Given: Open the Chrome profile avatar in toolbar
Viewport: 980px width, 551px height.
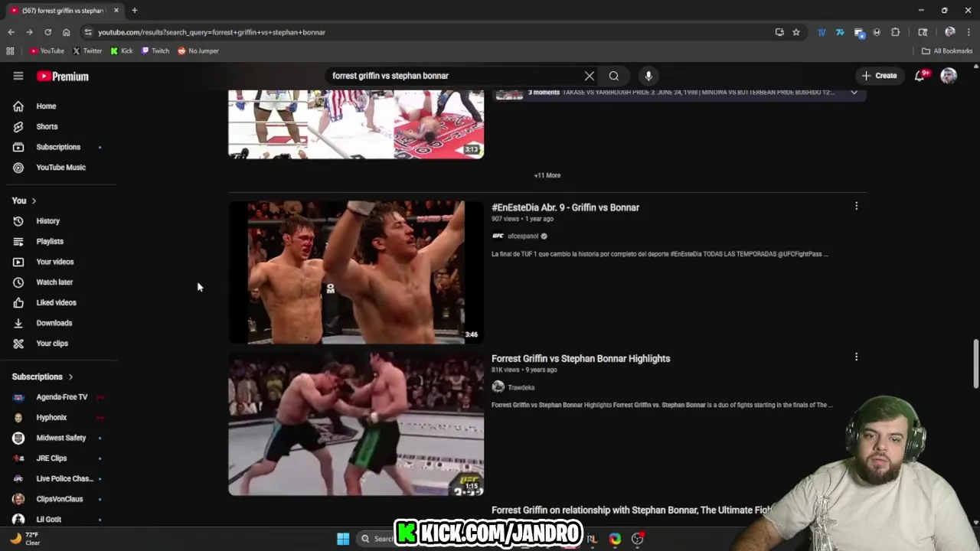Looking at the screenshot, I should click(x=950, y=32).
